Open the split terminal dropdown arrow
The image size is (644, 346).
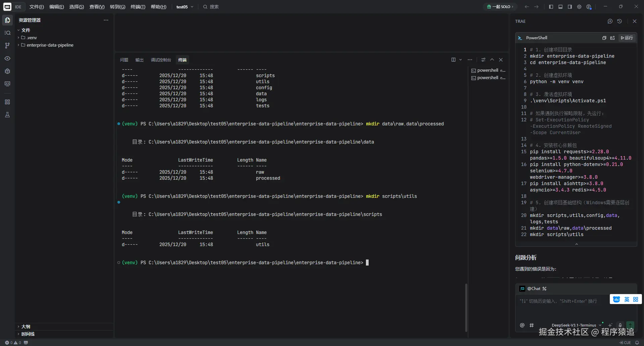coord(461,60)
